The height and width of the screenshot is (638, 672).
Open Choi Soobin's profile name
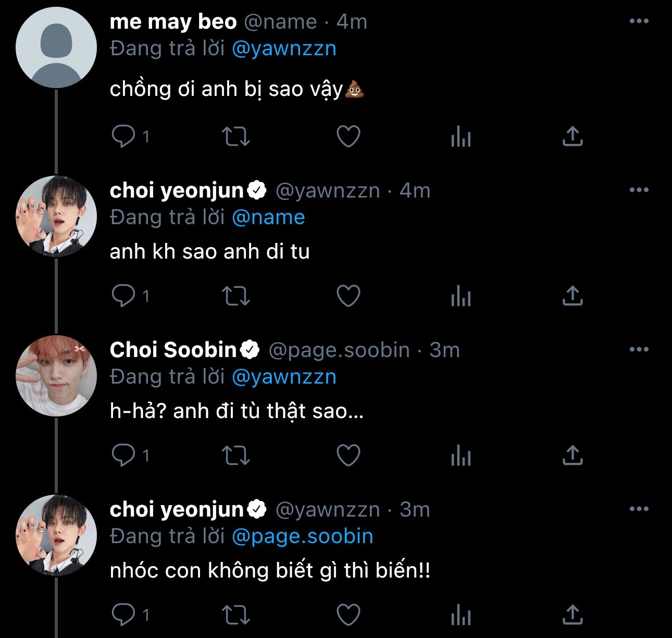click(173, 350)
